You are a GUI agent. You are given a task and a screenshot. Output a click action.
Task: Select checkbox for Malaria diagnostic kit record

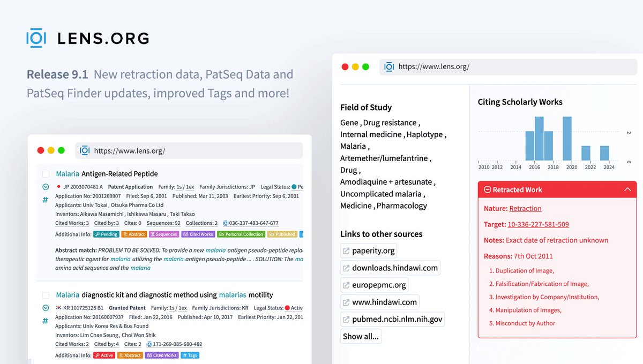46,295
